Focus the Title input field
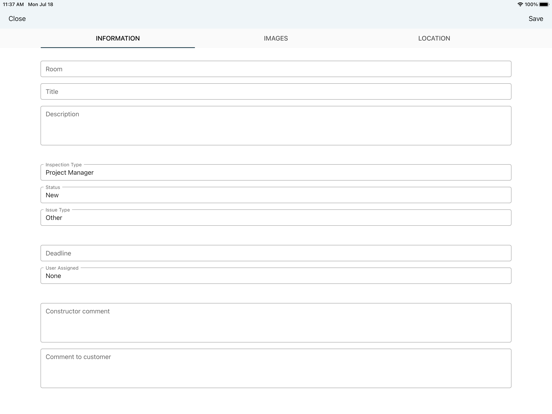 click(x=276, y=92)
